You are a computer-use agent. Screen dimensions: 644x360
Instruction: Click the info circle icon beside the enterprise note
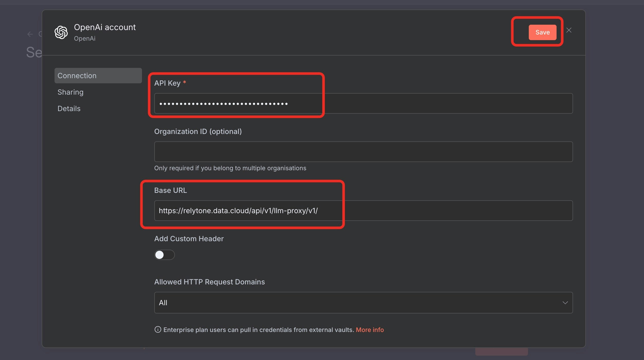pos(158,329)
